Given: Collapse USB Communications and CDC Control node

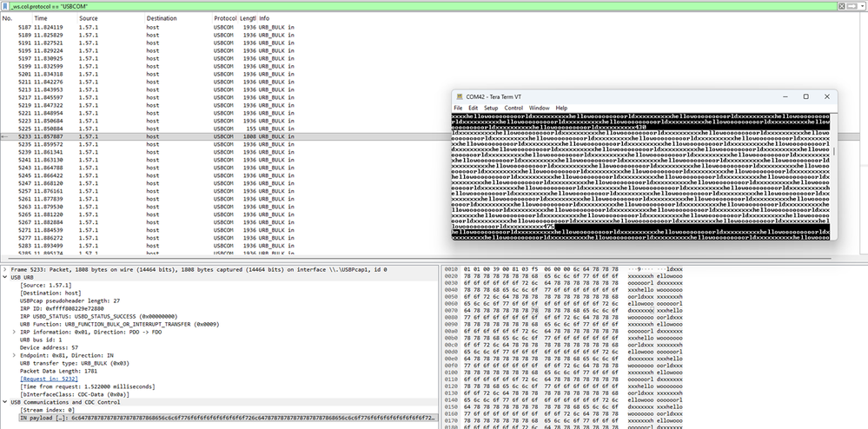Looking at the screenshot, I should 5,402.
